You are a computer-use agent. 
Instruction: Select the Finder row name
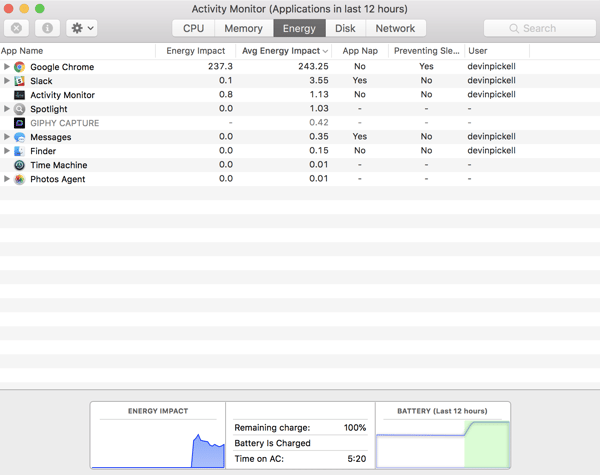[43, 151]
